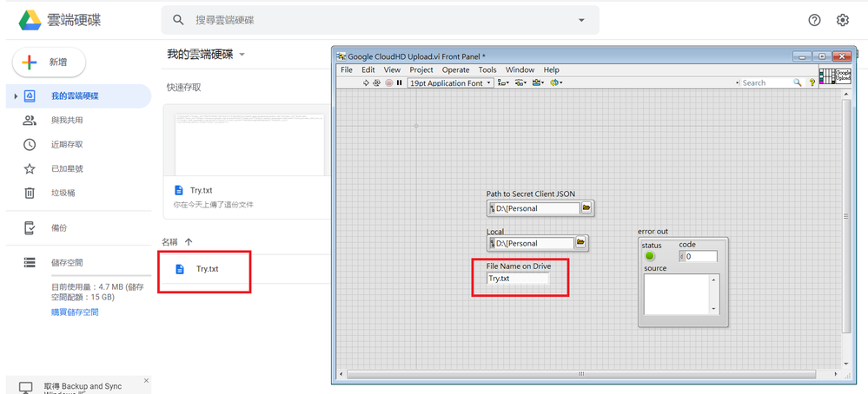Click the Drive search box
The width and height of the screenshot is (868, 394).
[x=380, y=20]
